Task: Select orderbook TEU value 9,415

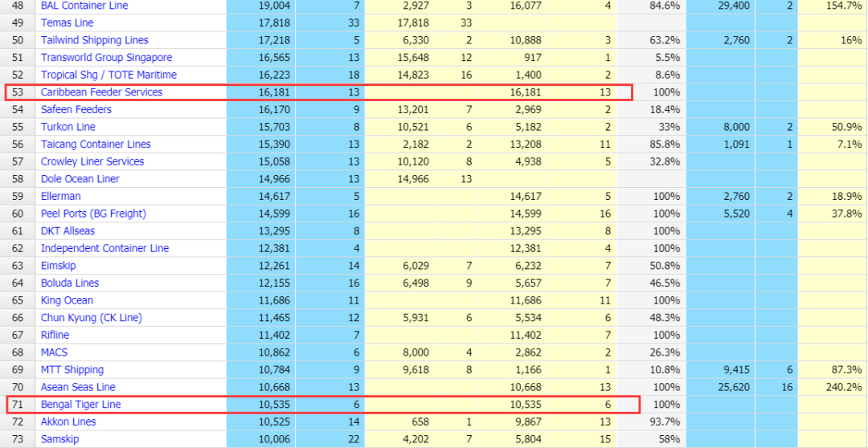Action: [736, 369]
